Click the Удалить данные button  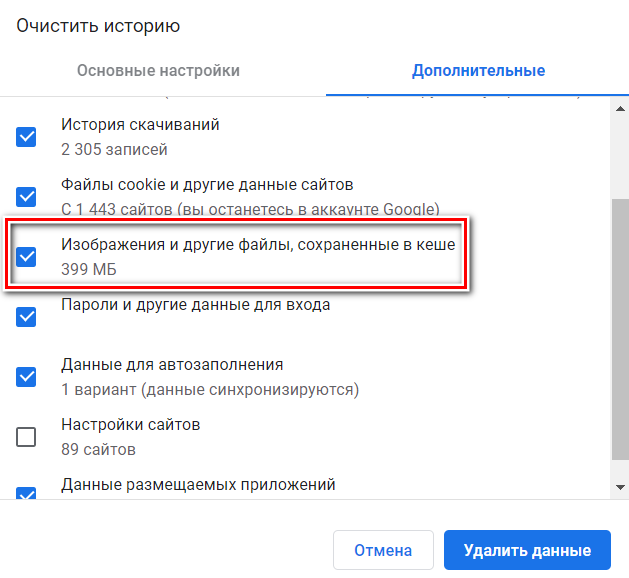(527, 550)
